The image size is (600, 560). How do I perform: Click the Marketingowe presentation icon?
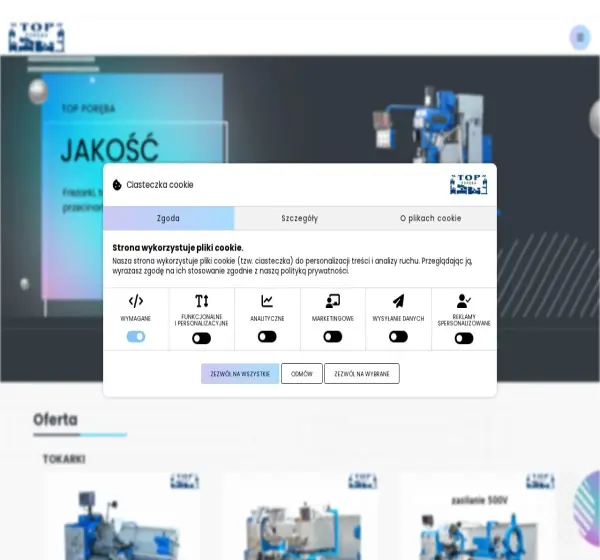coord(333,301)
